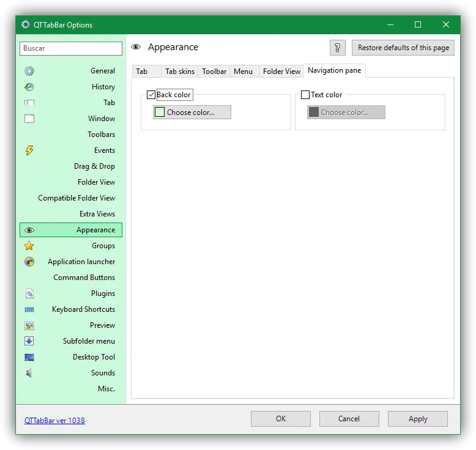Minimize the QTTabBar Options window
Image resolution: width=476 pixels, height=450 pixels.
[x=390, y=24]
